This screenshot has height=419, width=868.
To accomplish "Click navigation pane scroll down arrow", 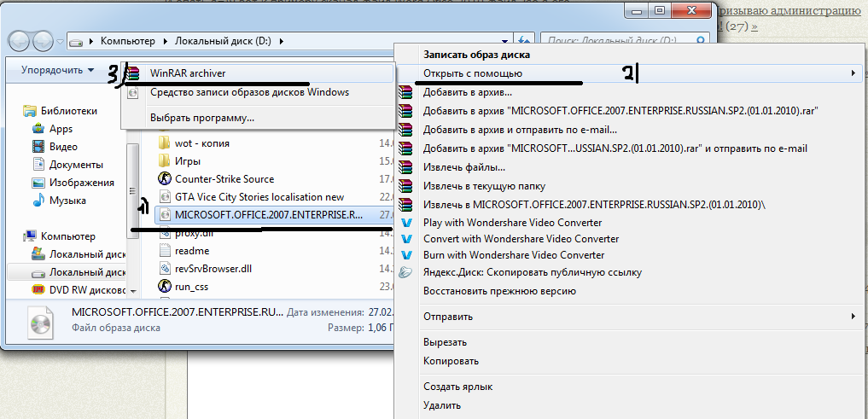I will [x=133, y=291].
